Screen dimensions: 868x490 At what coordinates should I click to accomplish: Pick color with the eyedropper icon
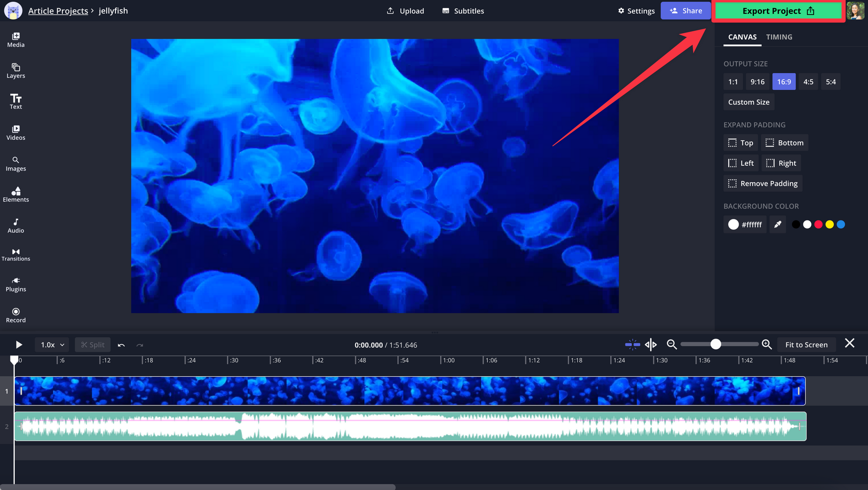pyautogui.click(x=778, y=224)
